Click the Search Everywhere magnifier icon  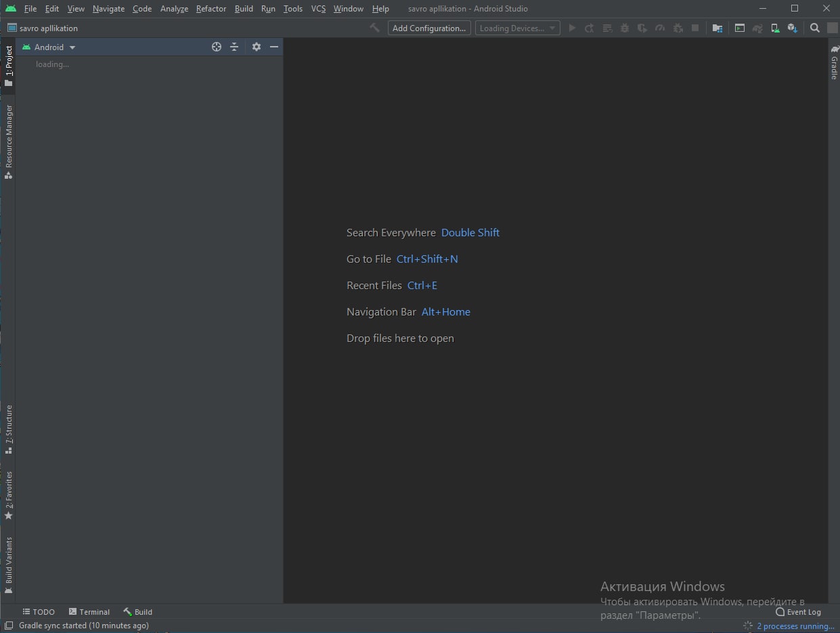[815, 28]
